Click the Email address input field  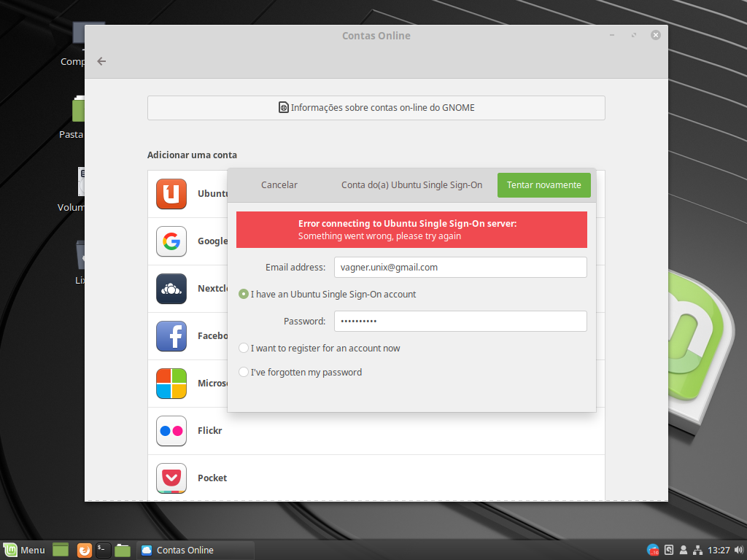click(x=460, y=267)
